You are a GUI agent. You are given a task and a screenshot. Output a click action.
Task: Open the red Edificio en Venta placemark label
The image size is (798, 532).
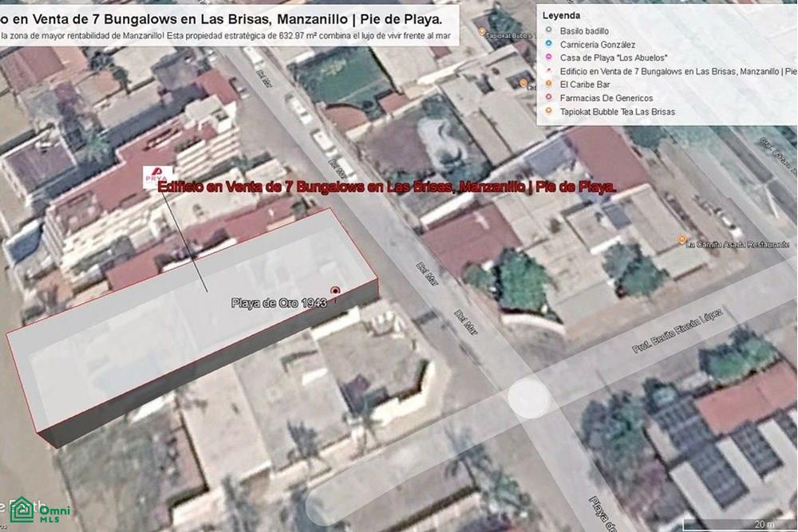tap(387, 187)
